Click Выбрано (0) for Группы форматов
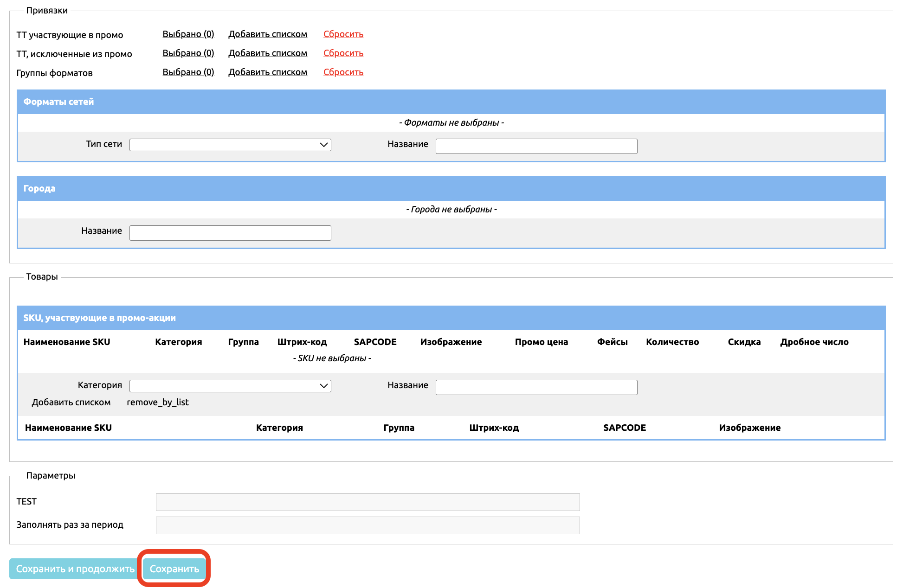Viewport: 903px width, 588px height. (188, 72)
